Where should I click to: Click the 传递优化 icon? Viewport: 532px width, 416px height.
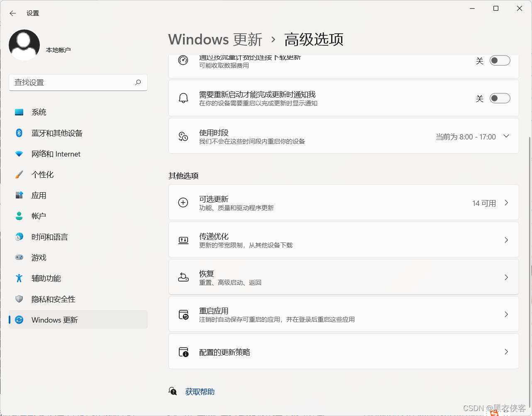click(183, 240)
